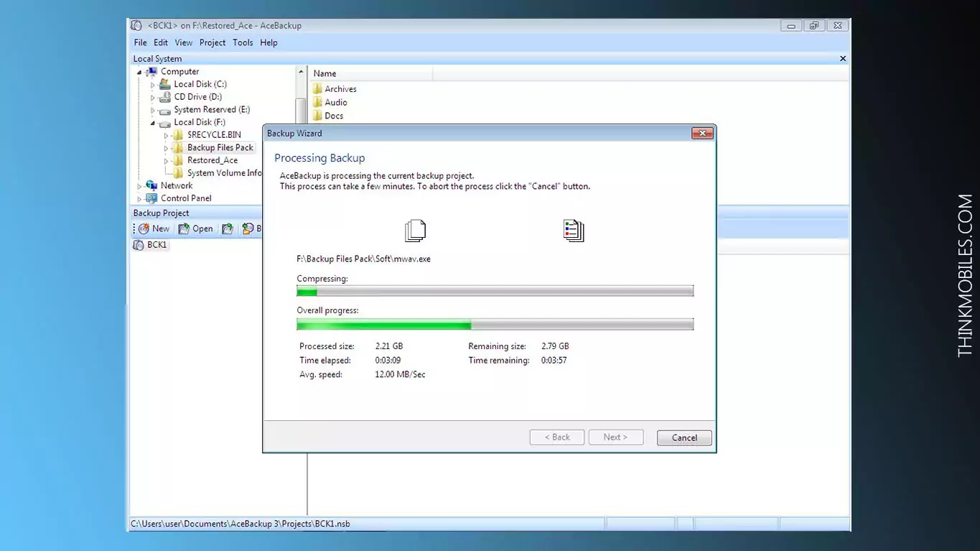This screenshot has height=551, width=980.
Task: Click the disabled Back button
Action: 557,437
